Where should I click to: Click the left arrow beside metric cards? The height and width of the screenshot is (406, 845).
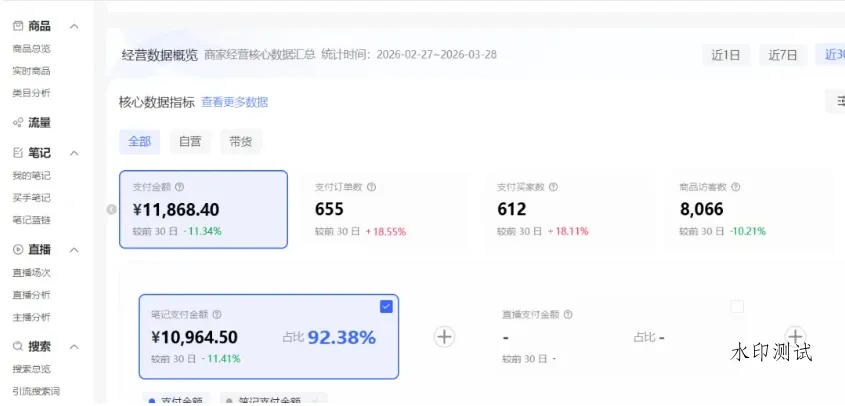point(112,210)
